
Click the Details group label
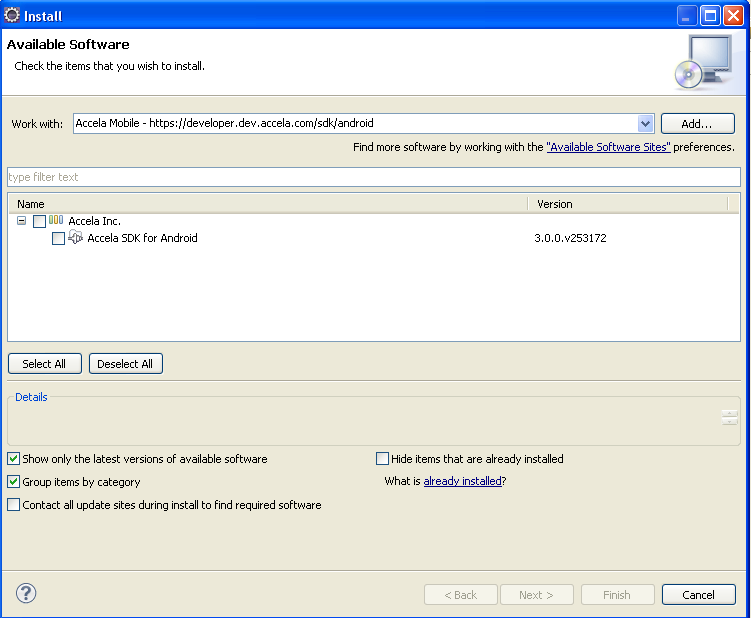click(x=31, y=397)
